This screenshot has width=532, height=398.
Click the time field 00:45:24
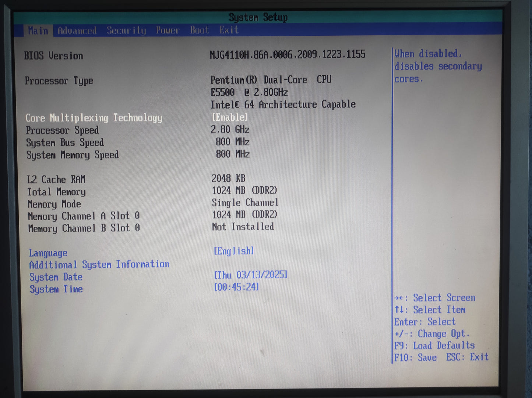tap(236, 287)
